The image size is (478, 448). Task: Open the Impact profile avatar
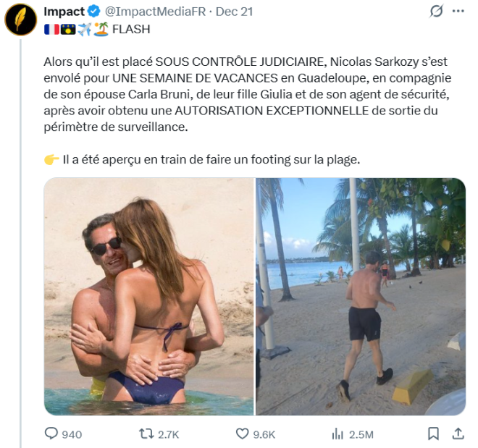tap(20, 20)
